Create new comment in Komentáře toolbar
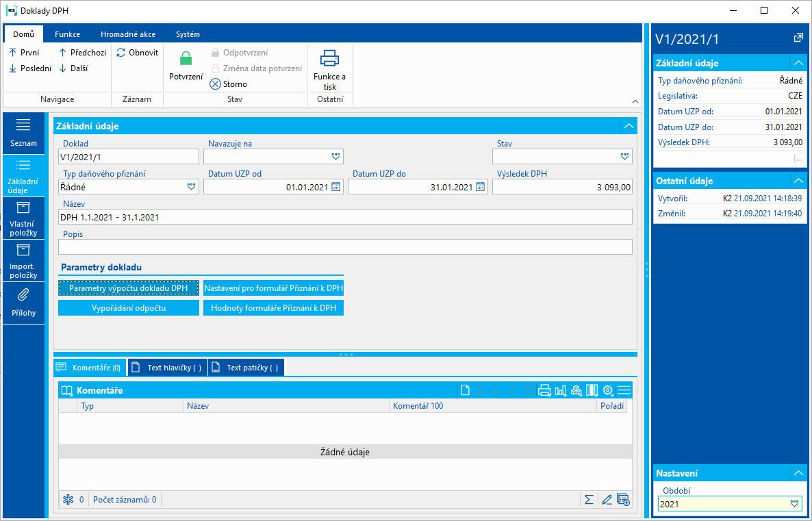Image resolution: width=812 pixels, height=521 pixels. pos(465,390)
